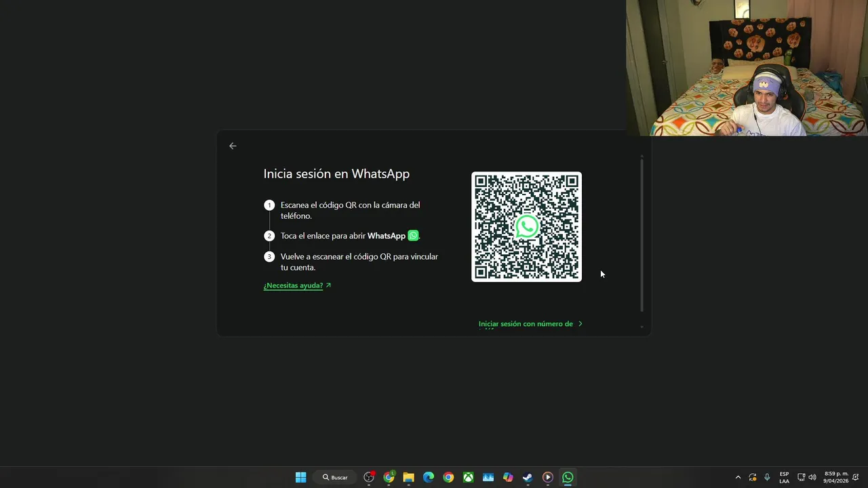Open the Xbox app in taskbar
868x488 pixels.
[468, 477]
